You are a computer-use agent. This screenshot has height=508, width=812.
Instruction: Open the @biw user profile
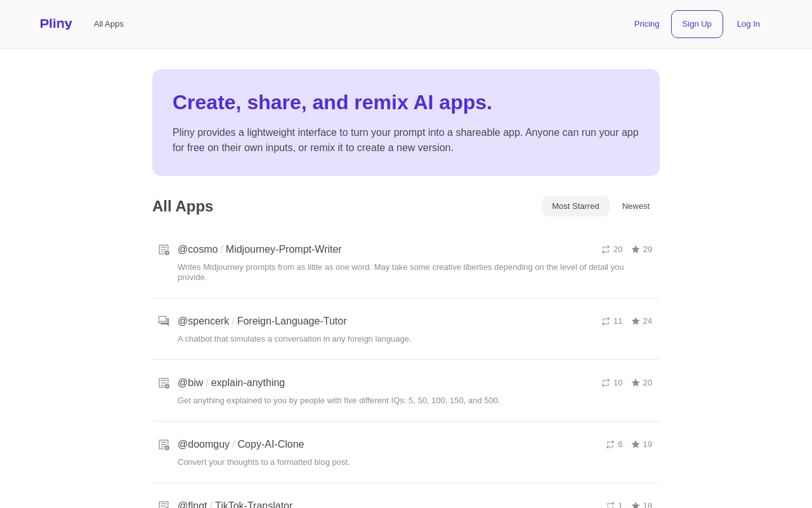tap(190, 383)
